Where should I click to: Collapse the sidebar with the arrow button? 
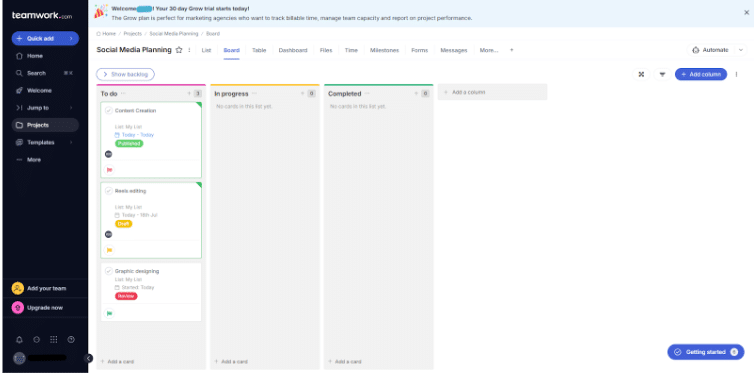[x=88, y=358]
